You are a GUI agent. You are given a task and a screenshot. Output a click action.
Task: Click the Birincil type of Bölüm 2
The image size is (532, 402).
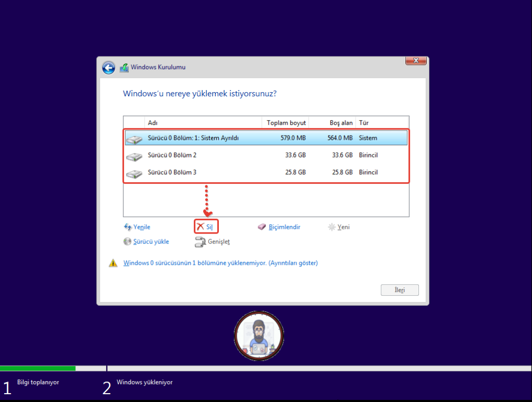coord(369,155)
